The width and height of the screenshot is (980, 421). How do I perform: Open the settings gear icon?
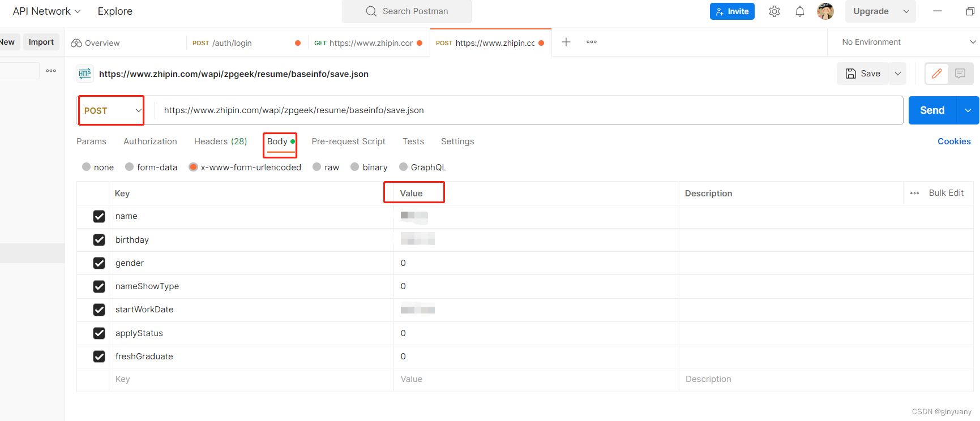[x=774, y=11]
